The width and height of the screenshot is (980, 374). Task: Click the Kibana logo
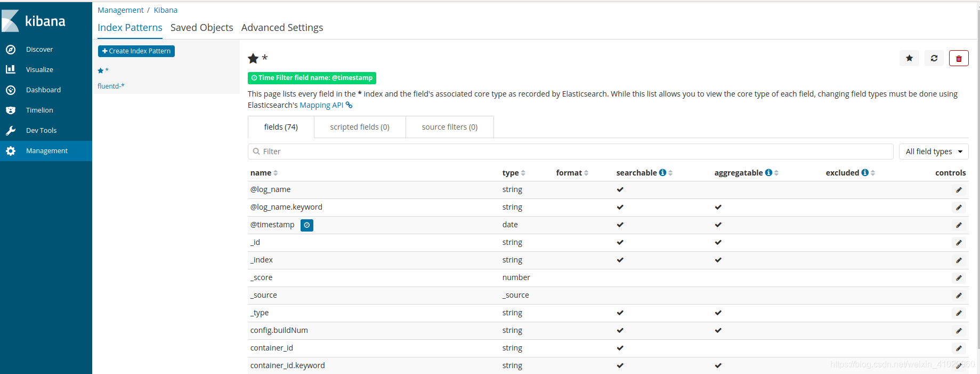point(34,21)
